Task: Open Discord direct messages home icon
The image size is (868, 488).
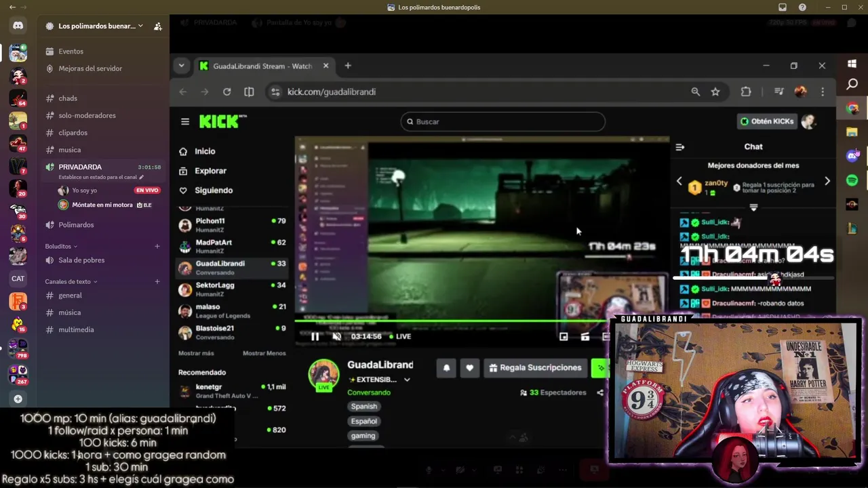Action: pyautogui.click(x=18, y=26)
